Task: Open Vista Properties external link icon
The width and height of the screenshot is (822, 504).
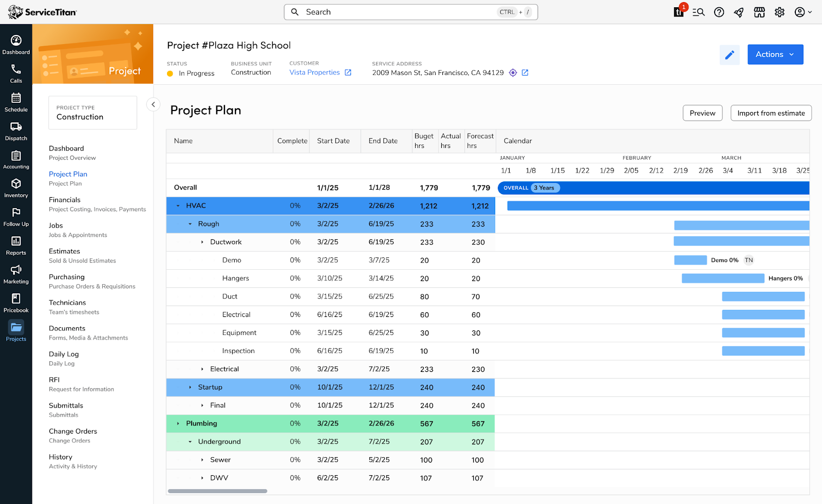Action: (348, 72)
